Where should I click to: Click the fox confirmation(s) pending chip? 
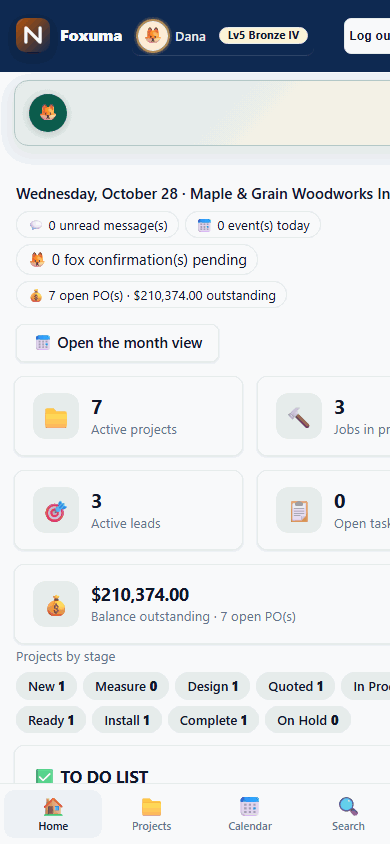[x=137, y=260]
